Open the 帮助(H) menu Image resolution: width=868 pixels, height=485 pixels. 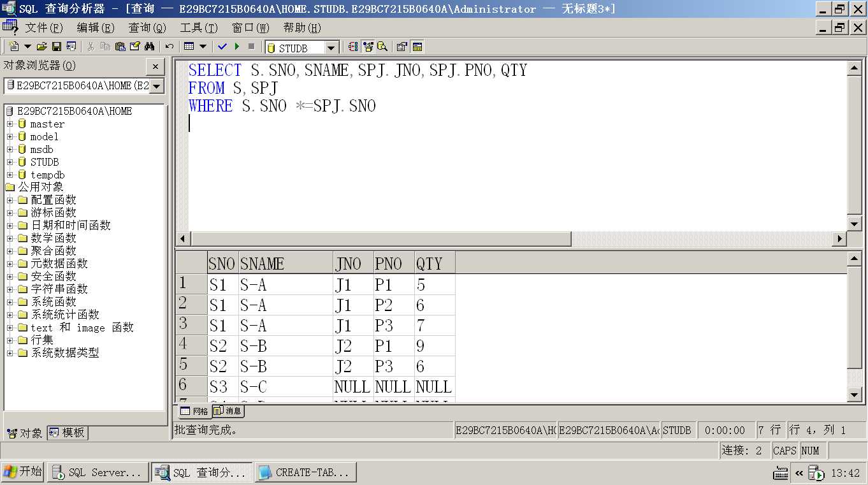tap(302, 28)
